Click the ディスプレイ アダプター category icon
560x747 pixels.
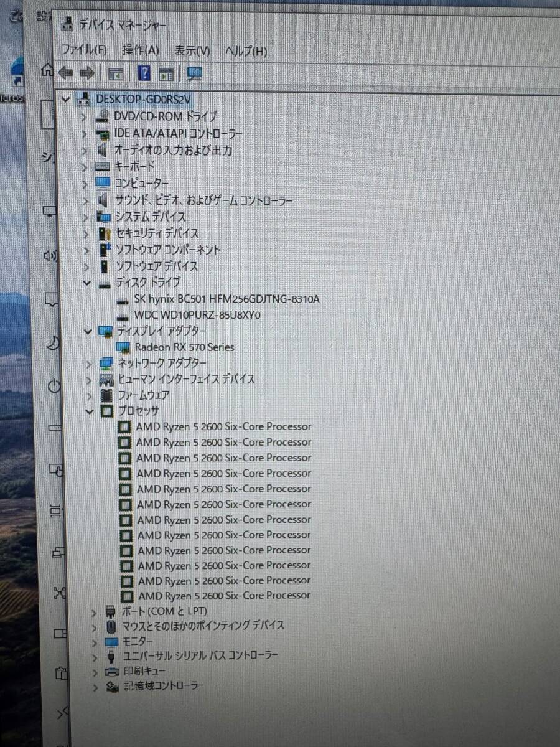coord(106,331)
